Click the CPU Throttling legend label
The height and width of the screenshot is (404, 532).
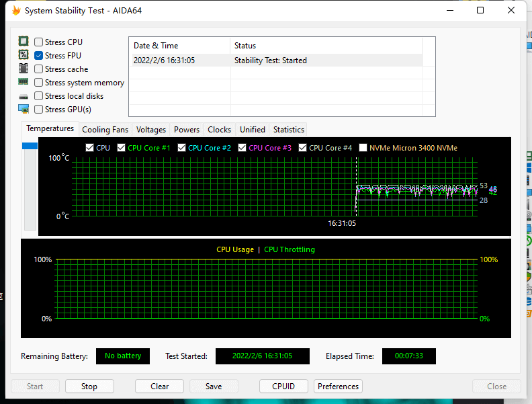pyautogui.click(x=290, y=249)
